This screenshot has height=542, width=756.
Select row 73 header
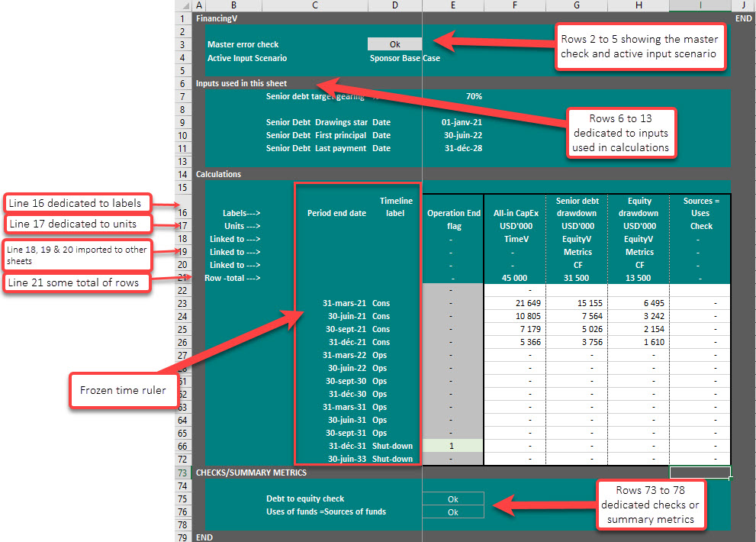pyautogui.click(x=183, y=473)
